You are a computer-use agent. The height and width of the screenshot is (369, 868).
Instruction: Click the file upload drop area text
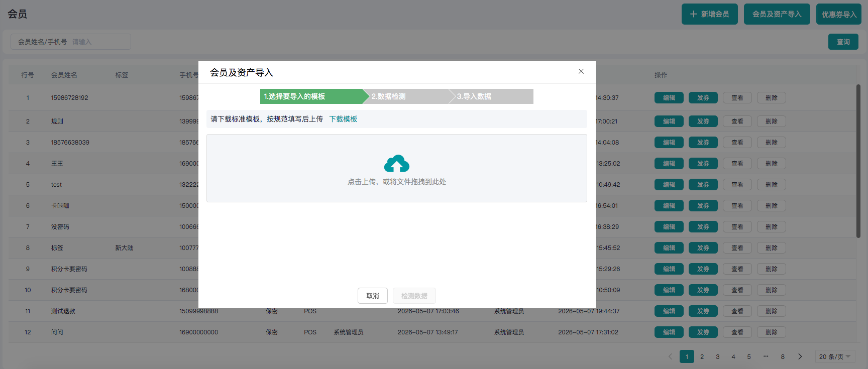pyautogui.click(x=397, y=182)
